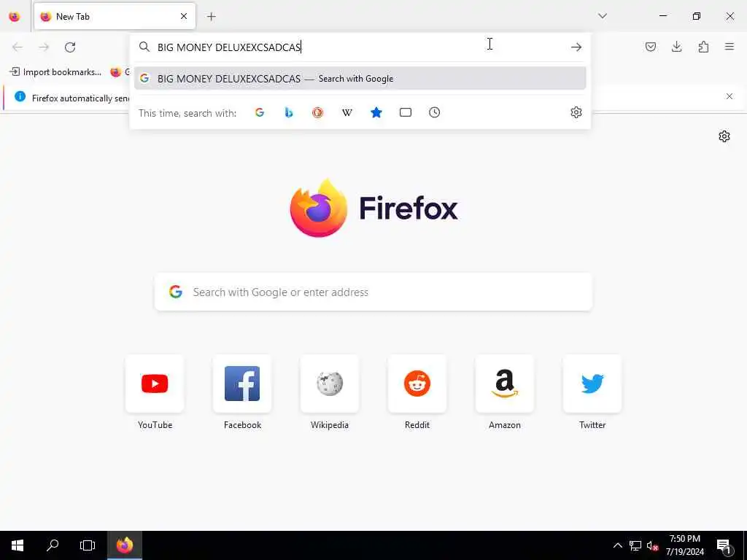Search this time with Google
This screenshot has height=560, width=747.
click(260, 113)
